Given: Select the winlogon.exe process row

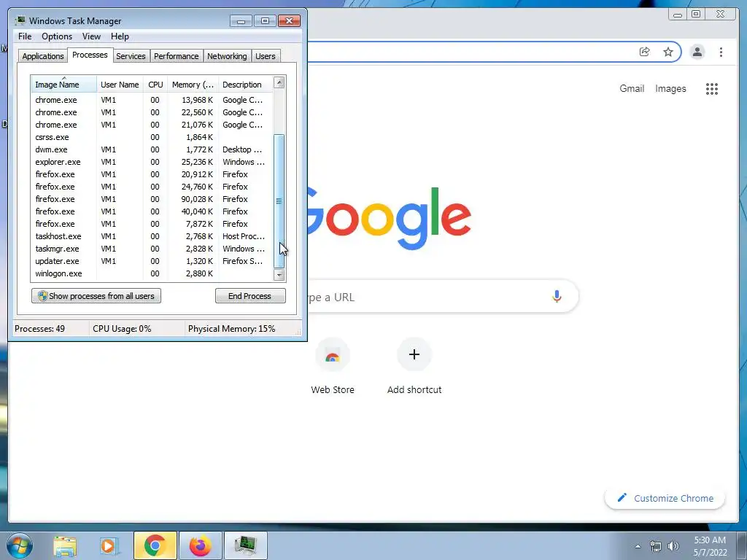Looking at the screenshot, I should click(152, 273).
